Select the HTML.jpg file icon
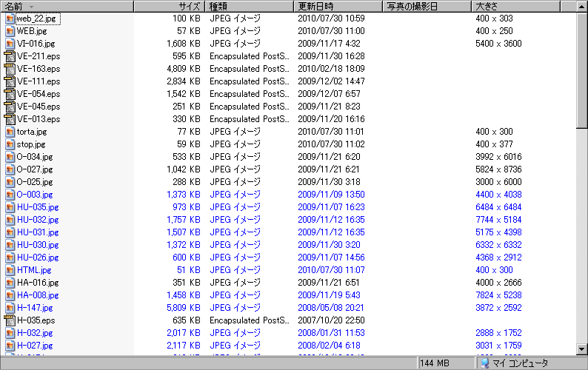The height and width of the screenshot is (370, 588). (10, 270)
